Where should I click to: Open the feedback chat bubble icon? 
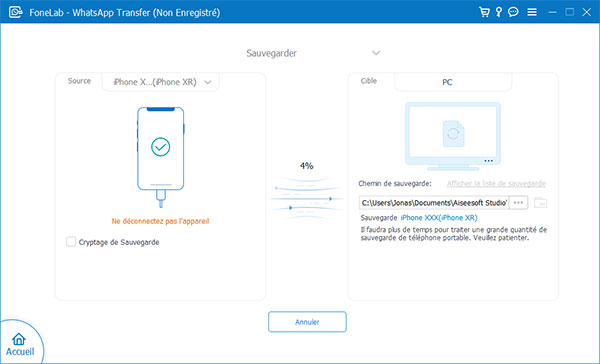tap(513, 12)
